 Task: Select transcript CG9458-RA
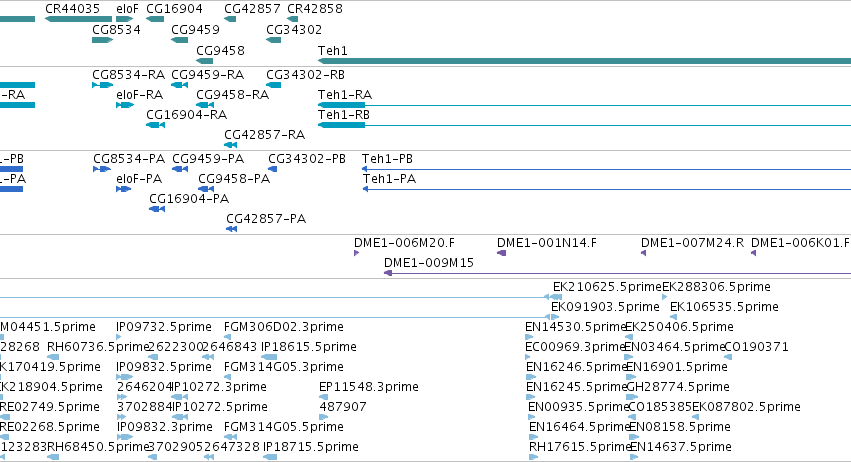tap(232, 95)
